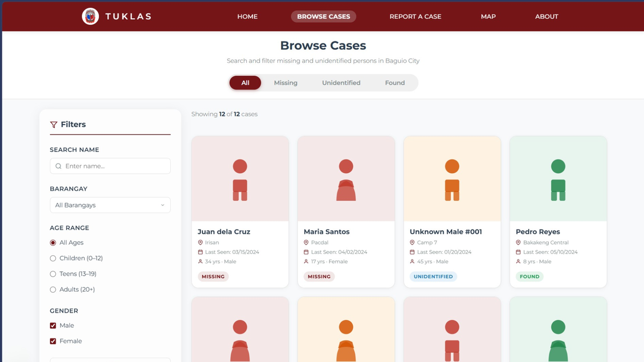The height and width of the screenshot is (362, 644).
Task: Click Unknown Male #001 calendar icon
Action: click(412, 252)
